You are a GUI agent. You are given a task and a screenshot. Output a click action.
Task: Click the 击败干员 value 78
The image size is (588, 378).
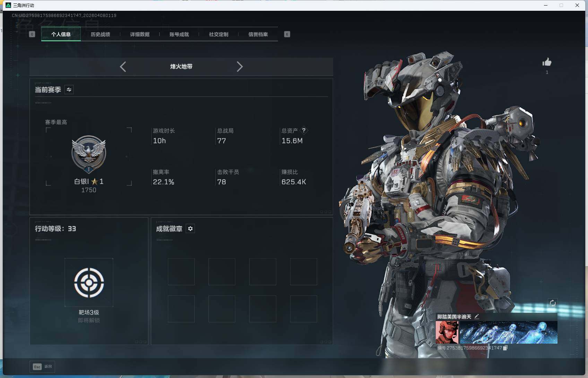point(222,182)
